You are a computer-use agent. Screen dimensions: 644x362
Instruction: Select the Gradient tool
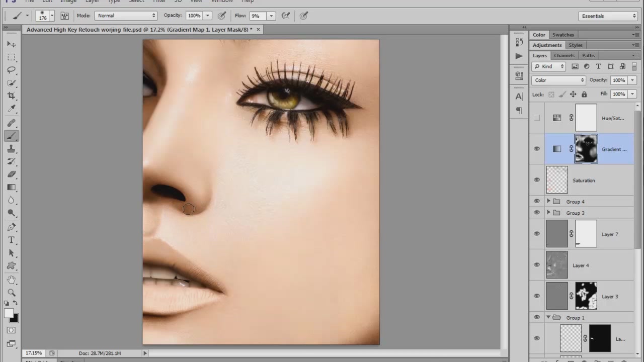[11, 188]
